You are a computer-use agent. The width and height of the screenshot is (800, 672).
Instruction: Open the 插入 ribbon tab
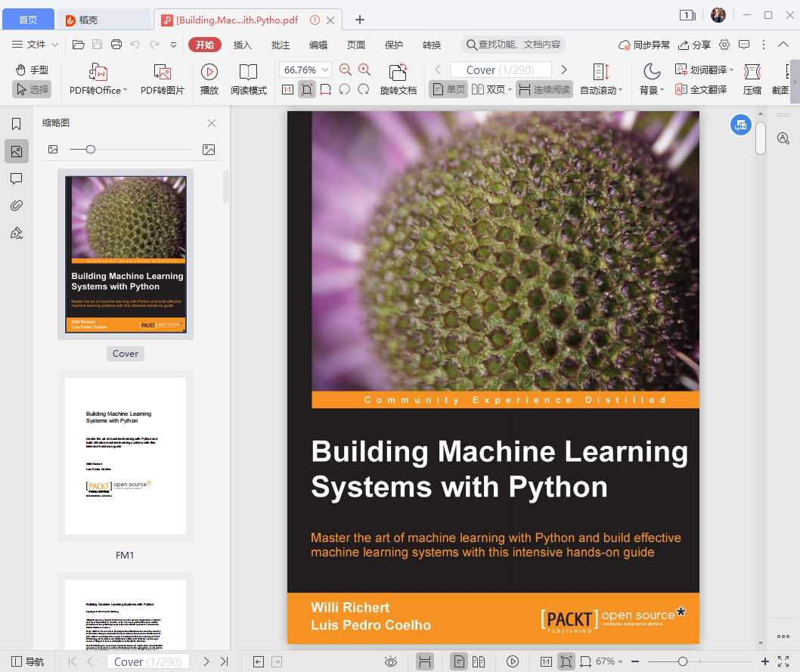point(243,45)
